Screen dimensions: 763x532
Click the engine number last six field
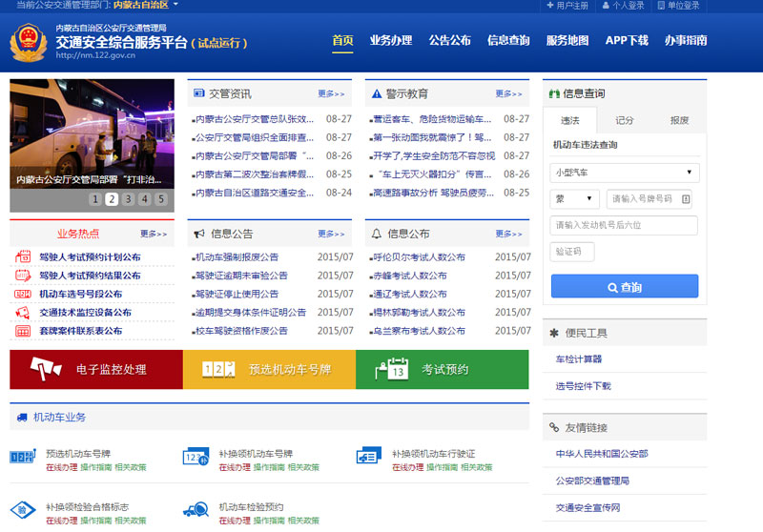(x=624, y=225)
